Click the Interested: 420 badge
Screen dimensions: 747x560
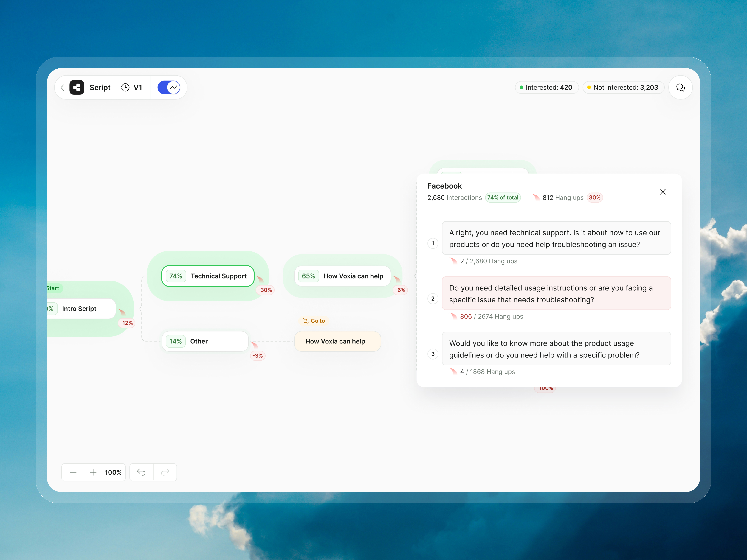546,87
